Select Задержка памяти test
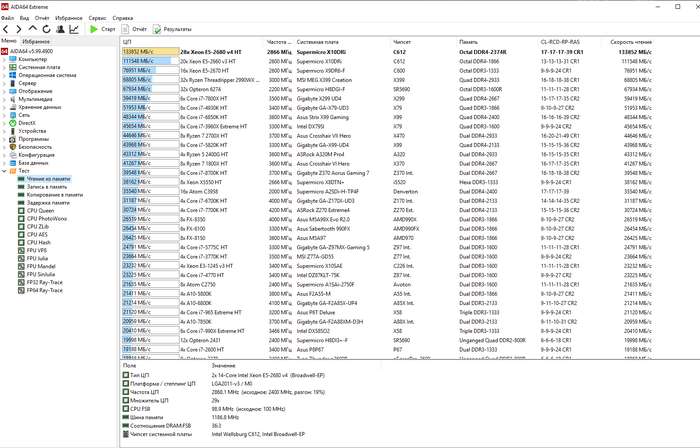This screenshot has height=448, width=700. pos(48,203)
